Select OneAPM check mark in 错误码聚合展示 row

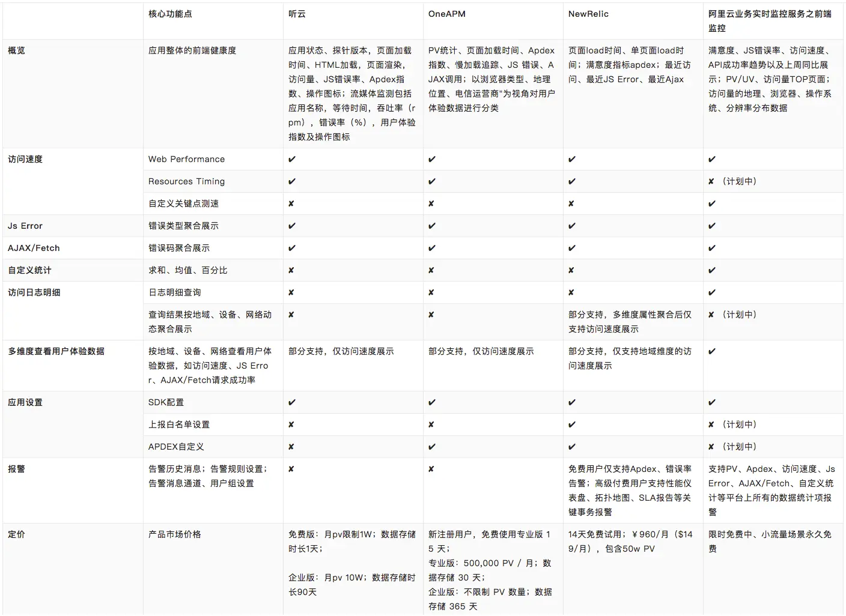pos(432,248)
